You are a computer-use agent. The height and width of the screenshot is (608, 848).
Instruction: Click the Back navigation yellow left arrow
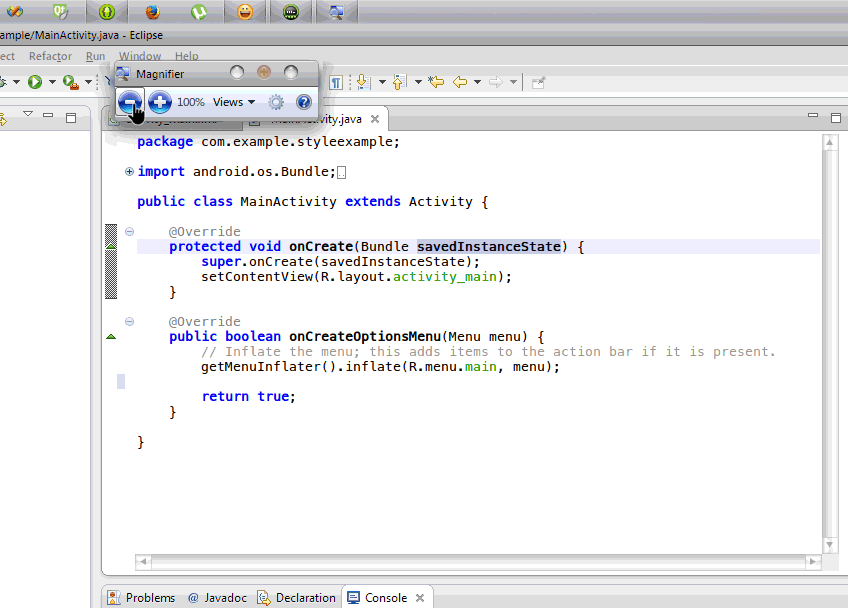(x=460, y=82)
